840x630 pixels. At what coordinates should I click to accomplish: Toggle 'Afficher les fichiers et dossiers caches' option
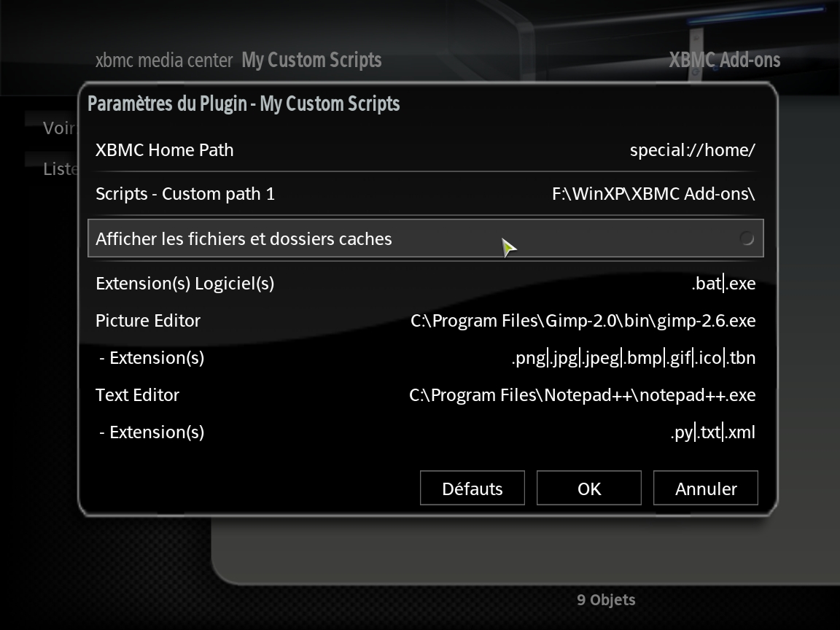tap(425, 238)
